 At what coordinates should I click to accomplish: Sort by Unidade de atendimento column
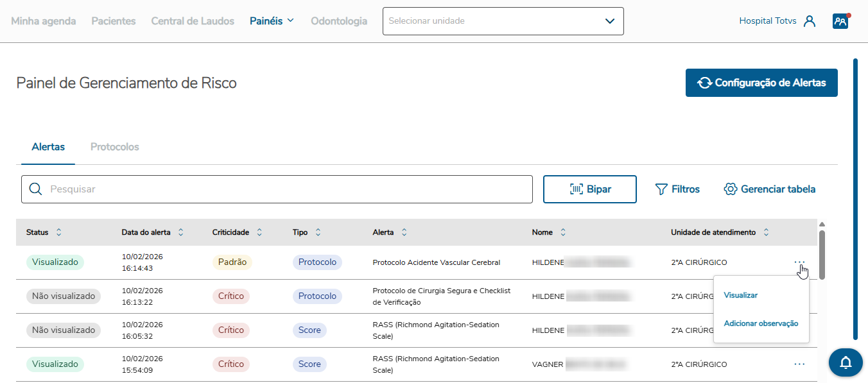click(x=766, y=232)
